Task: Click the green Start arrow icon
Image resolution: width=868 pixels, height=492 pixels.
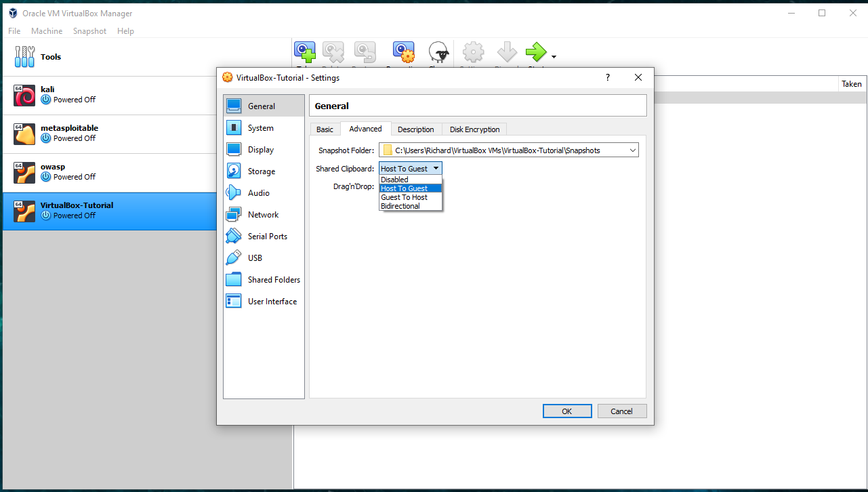Action: (x=536, y=52)
